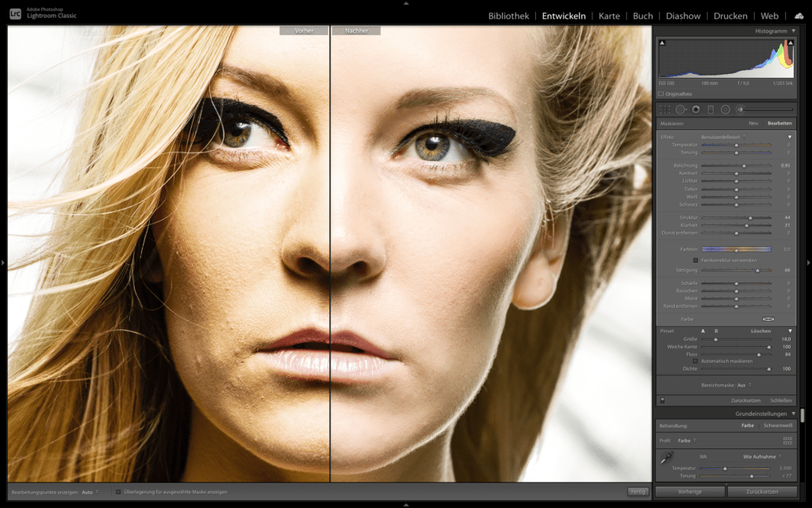This screenshot has height=508, width=812.
Task: Collapse the top module panel arrow
Action: tap(406, 3)
